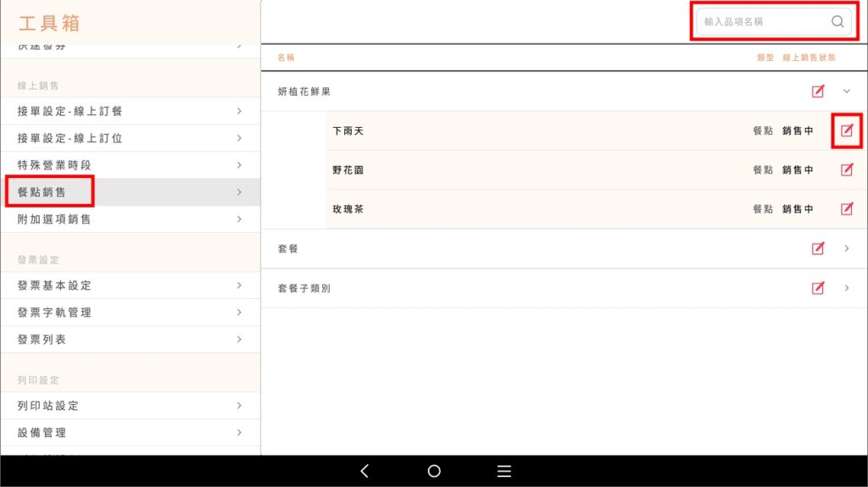Click the 輸入品項名稱 search field

[763, 22]
